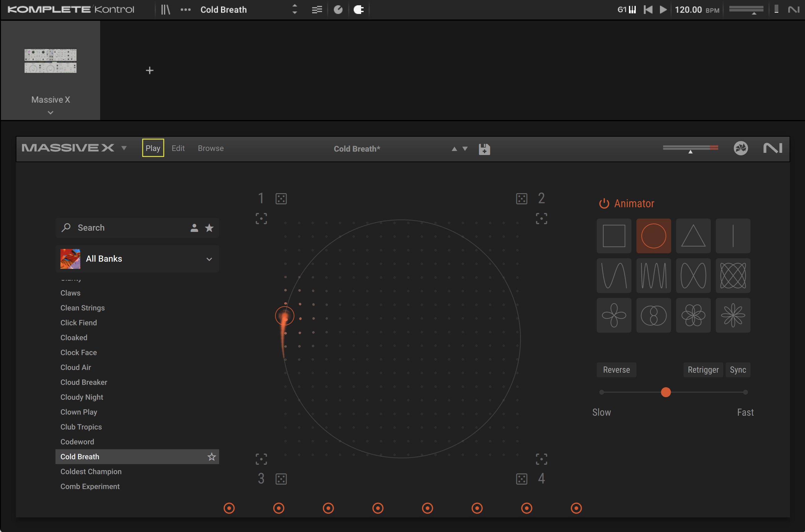The height and width of the screenshot is (532, 805).
Task: Toggle the Reverse button
Action: 617,370
